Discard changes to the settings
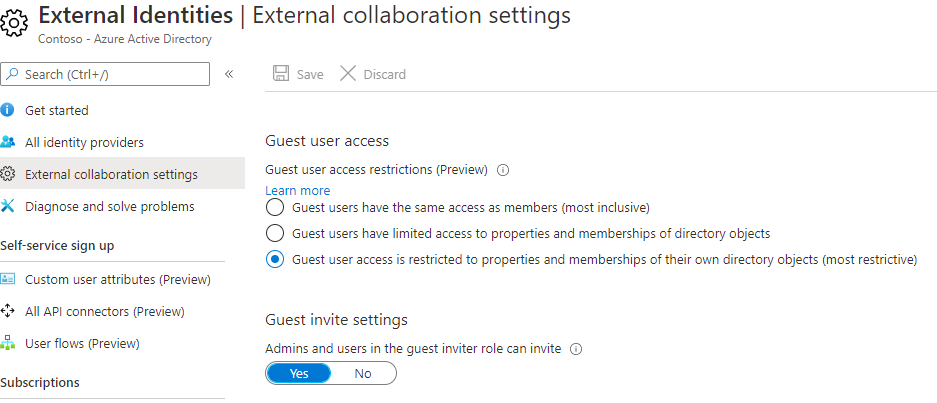937x403 pixels. click(373, 74)
